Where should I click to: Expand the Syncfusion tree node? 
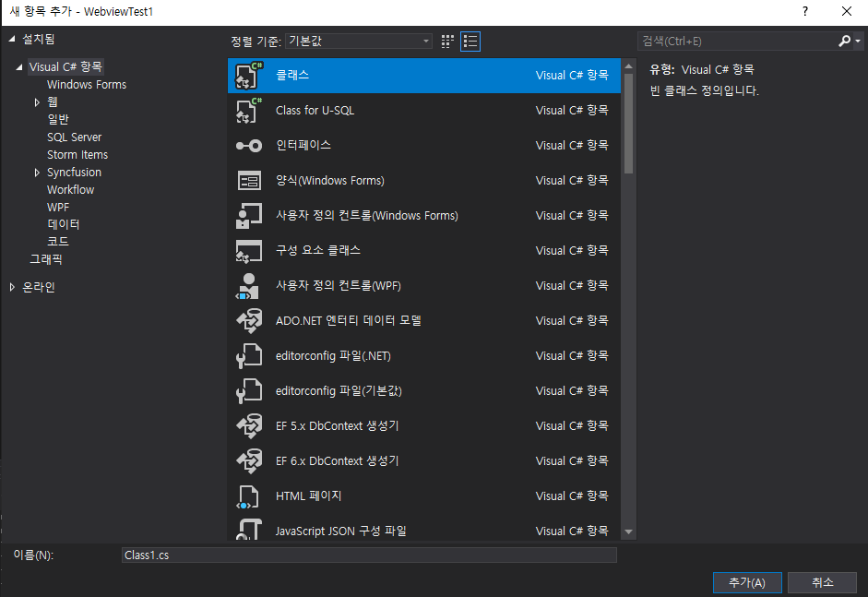pyautogui.click(x=37, y=173)
